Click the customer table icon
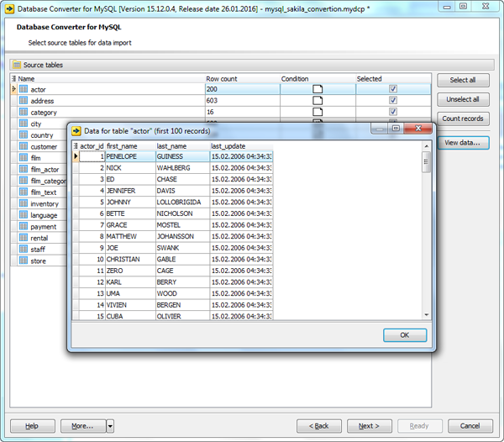 click(24, 146)
